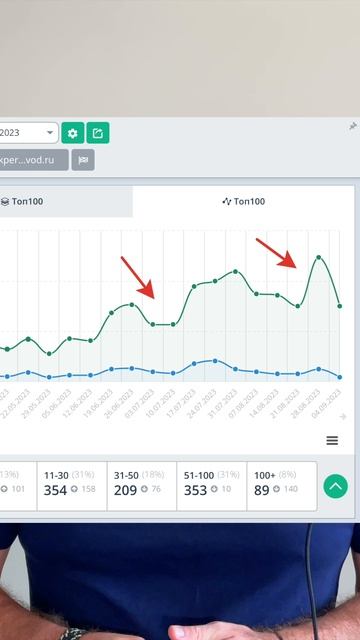Click small circle icon beside 158
The height and width of the screenshot is (640, 360).
74,489
